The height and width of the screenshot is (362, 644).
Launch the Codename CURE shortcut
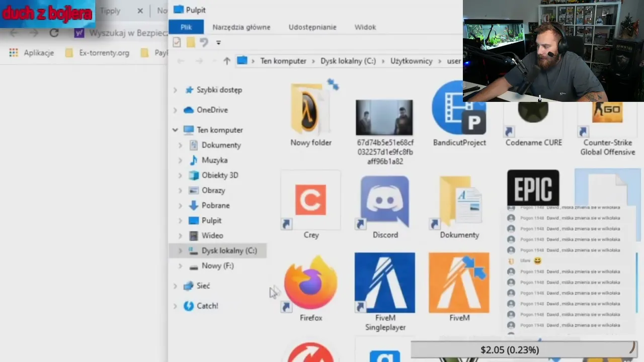tap(533, 125)
